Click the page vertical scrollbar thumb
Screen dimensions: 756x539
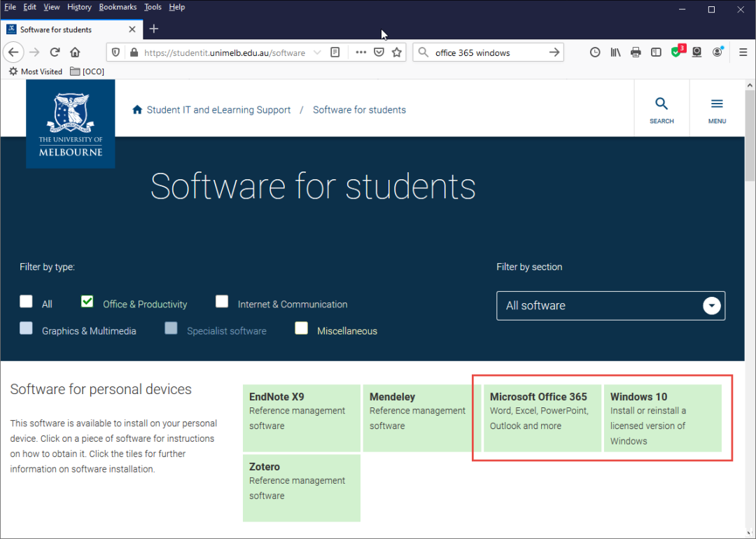(750, 136)
